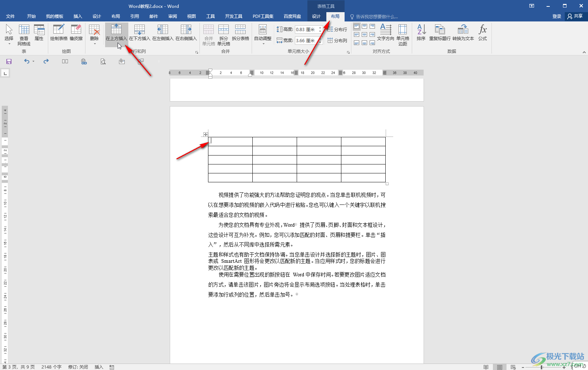Click the side-by-side pages icon in quick toolbar
Viewport: 588px width, 370px height.
pyautogui.click(x=65, y=61)
